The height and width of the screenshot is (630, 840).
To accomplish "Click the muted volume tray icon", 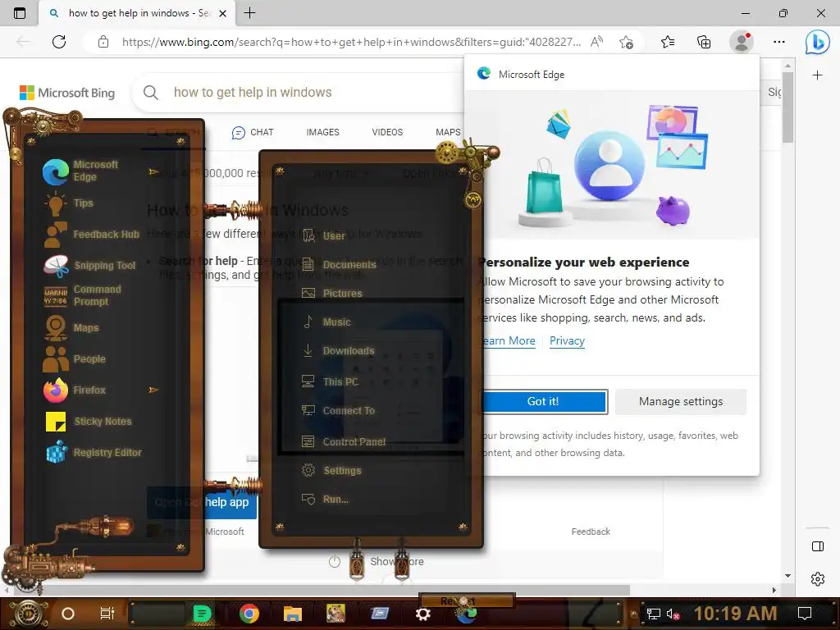I will [x=673, y=614].
